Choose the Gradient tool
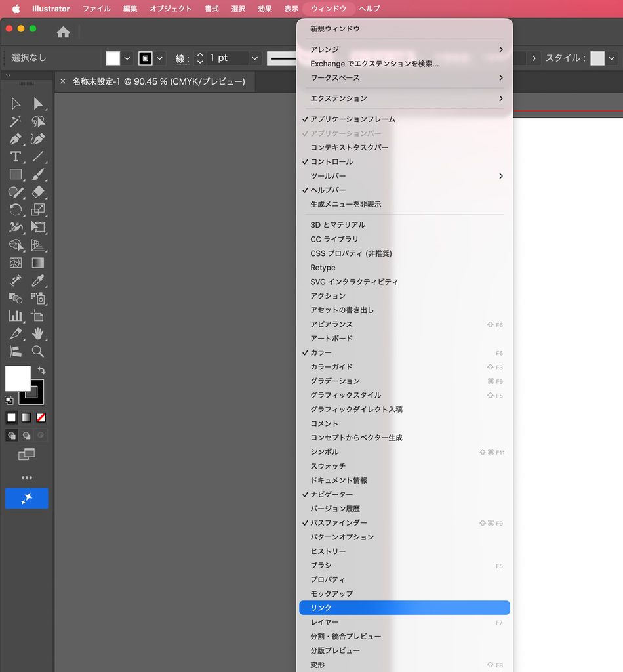The width and height of the screenshot is (623, 672). (x=37, y=262)
